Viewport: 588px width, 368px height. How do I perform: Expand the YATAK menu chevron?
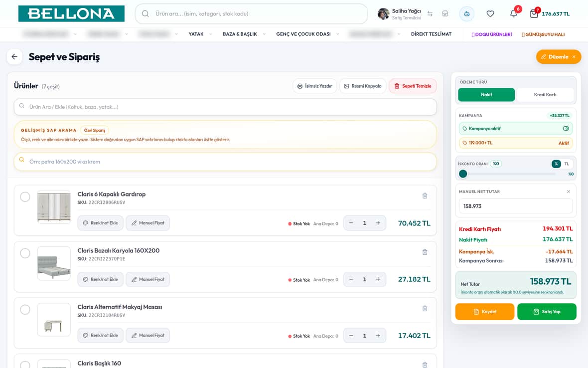tap(210, 34)
